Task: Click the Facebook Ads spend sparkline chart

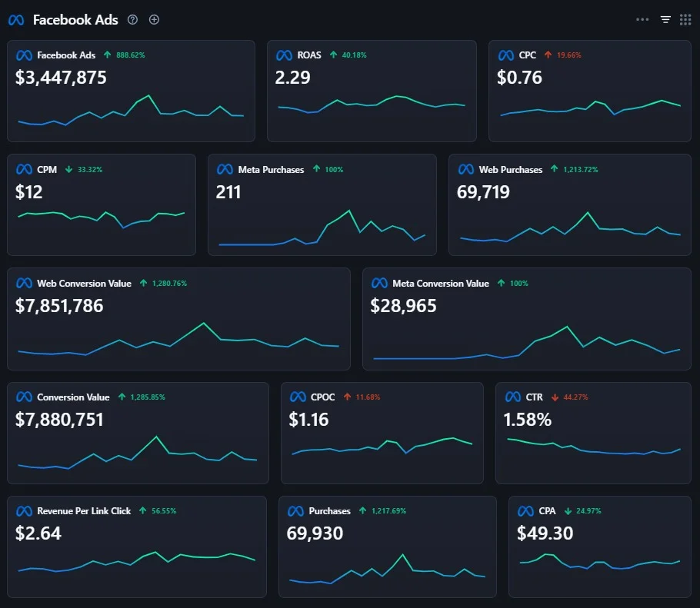Action: coord(131,110)
